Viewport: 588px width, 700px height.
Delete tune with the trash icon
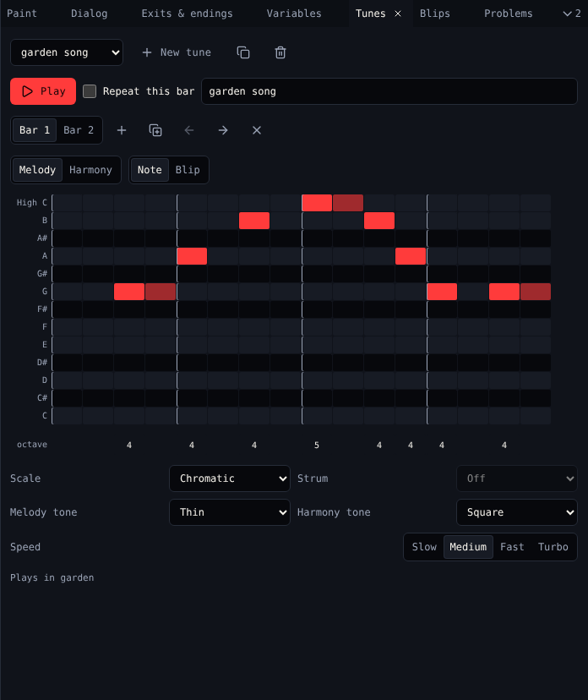click(280, 52)
